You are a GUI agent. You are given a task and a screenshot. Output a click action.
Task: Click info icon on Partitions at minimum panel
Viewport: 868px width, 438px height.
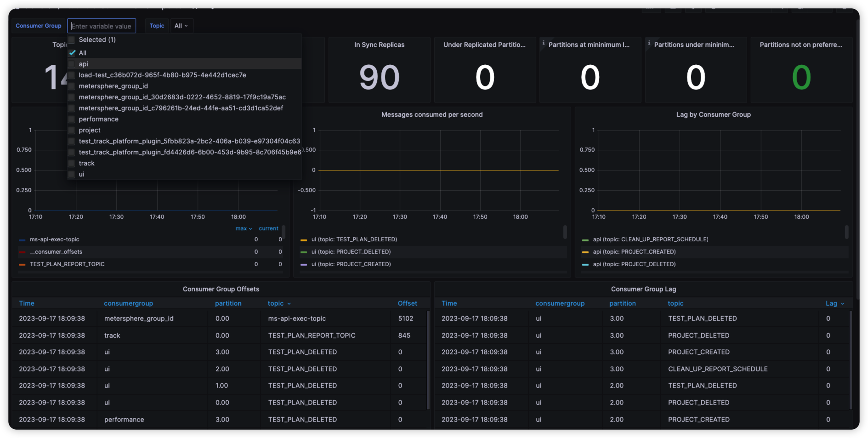tap(544, 43)
